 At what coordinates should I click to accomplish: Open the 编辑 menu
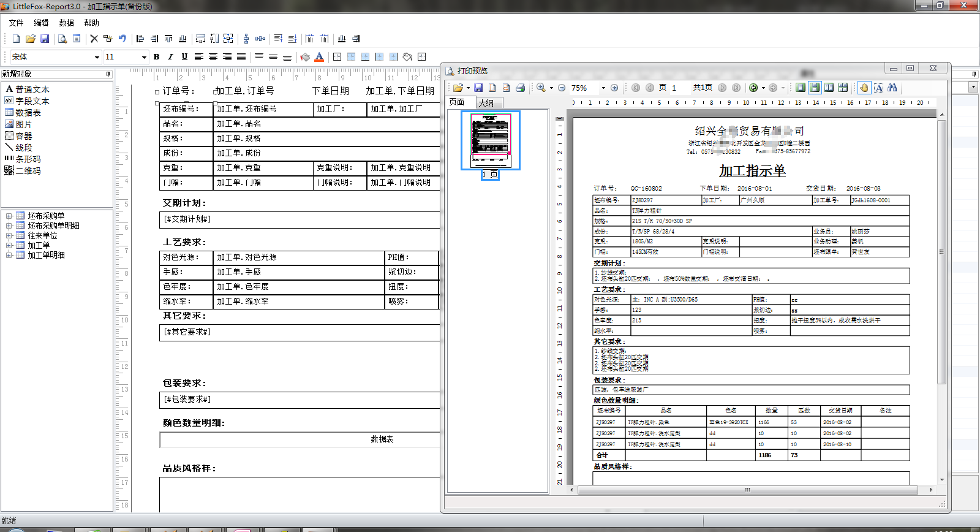click(41, 23)
